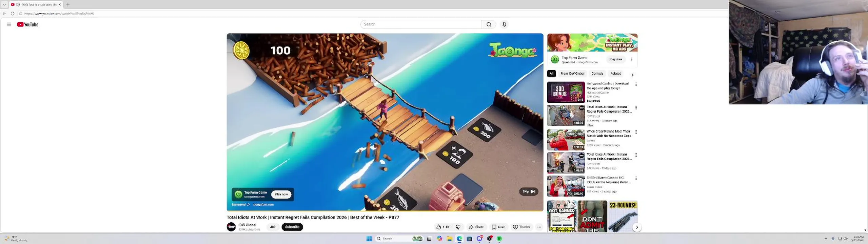Reload the page with the refresh icon
868x244 pixels.
[13, 14]
